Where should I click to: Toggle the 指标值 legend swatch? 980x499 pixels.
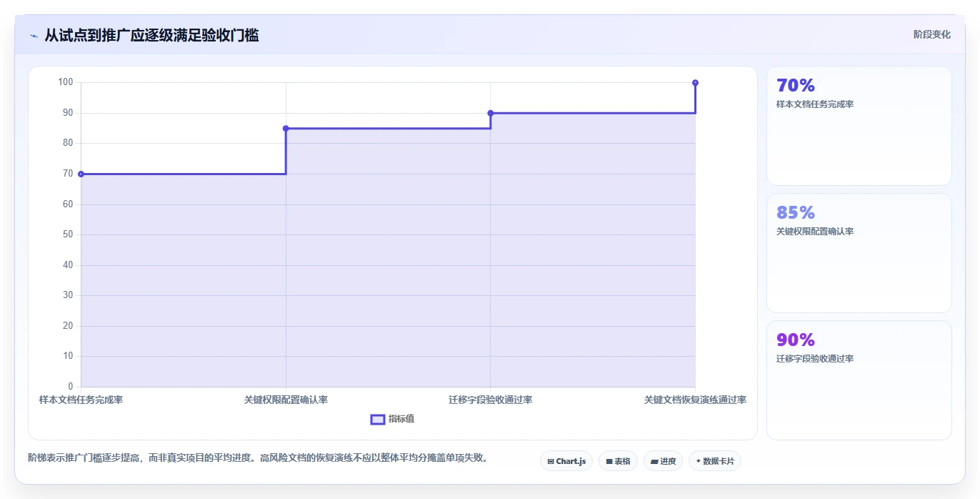click(x=378, y=419)
